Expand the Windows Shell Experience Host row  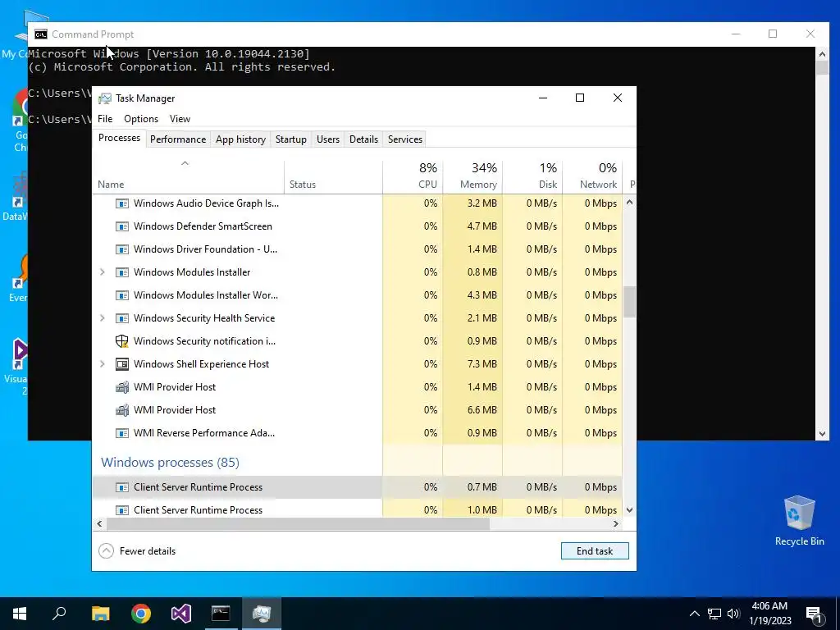click(x=103, y=364)
